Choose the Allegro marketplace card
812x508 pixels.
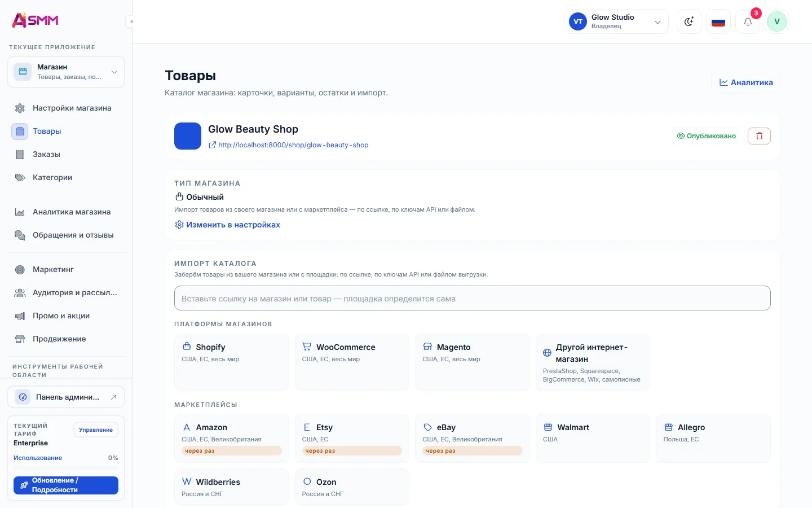click(713, 439)
